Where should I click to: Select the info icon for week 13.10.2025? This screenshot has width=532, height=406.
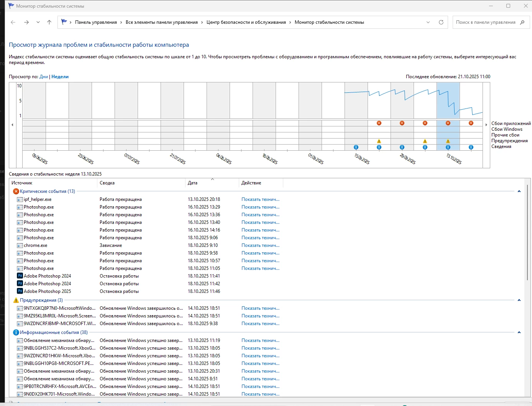click(x=448, y=147)
